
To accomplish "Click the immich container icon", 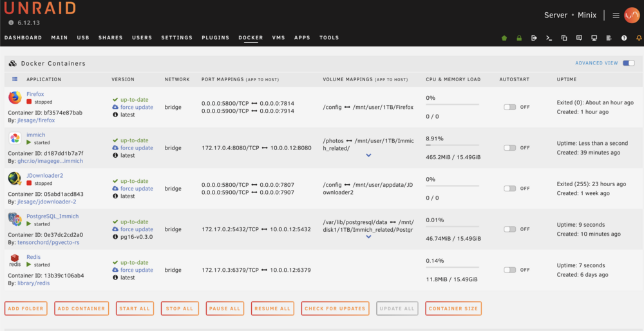I will tap(15, 138).
